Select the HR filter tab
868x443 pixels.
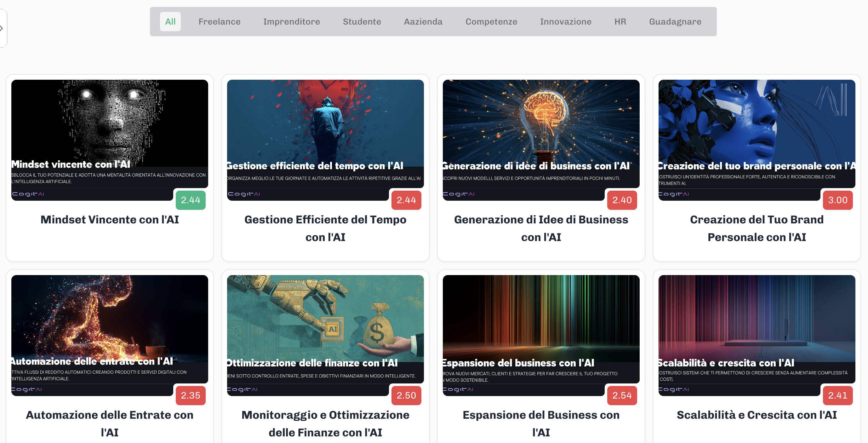(620, 21)
